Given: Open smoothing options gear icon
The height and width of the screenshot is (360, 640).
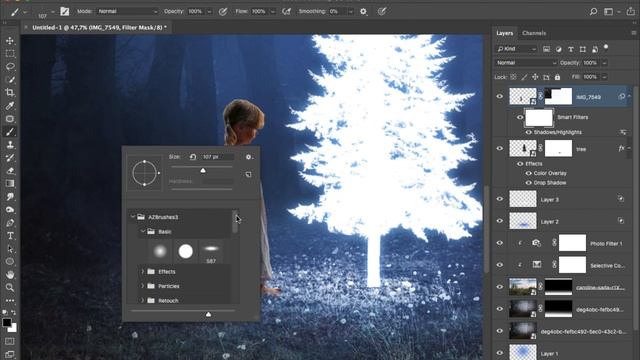Looking at the screenshot, I should click(363, 11).
